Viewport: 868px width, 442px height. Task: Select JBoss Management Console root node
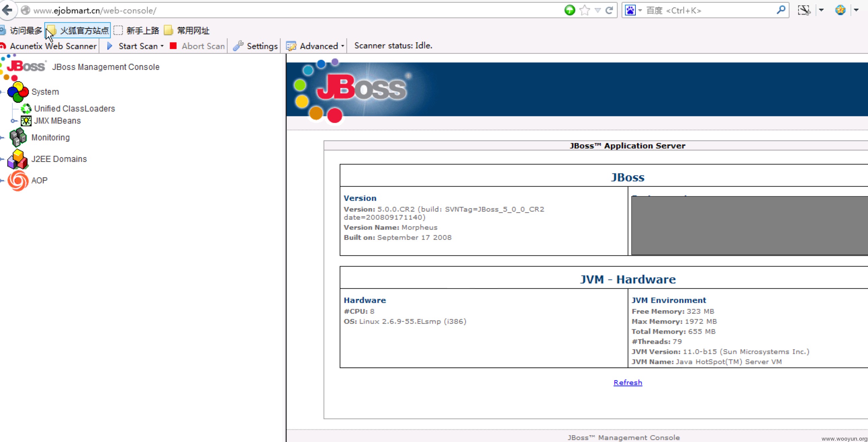tap(106, 67)
